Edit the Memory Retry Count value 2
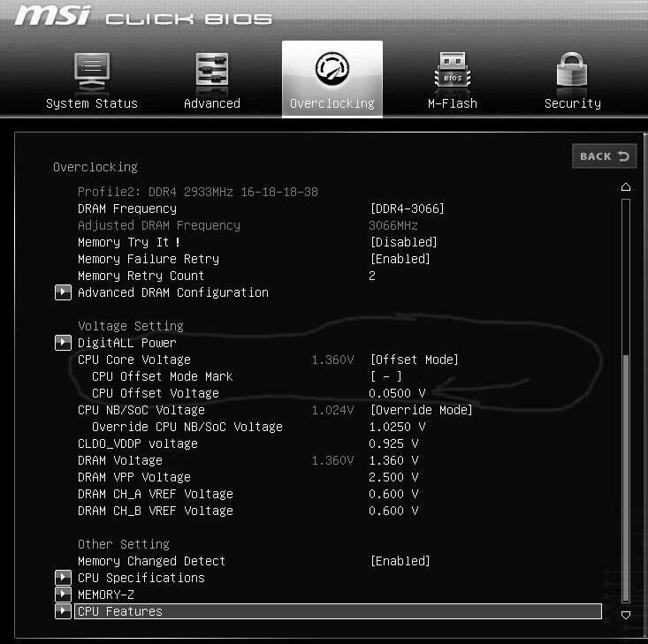This screenshot has height=644, width=648. click(x=372, y=276)
